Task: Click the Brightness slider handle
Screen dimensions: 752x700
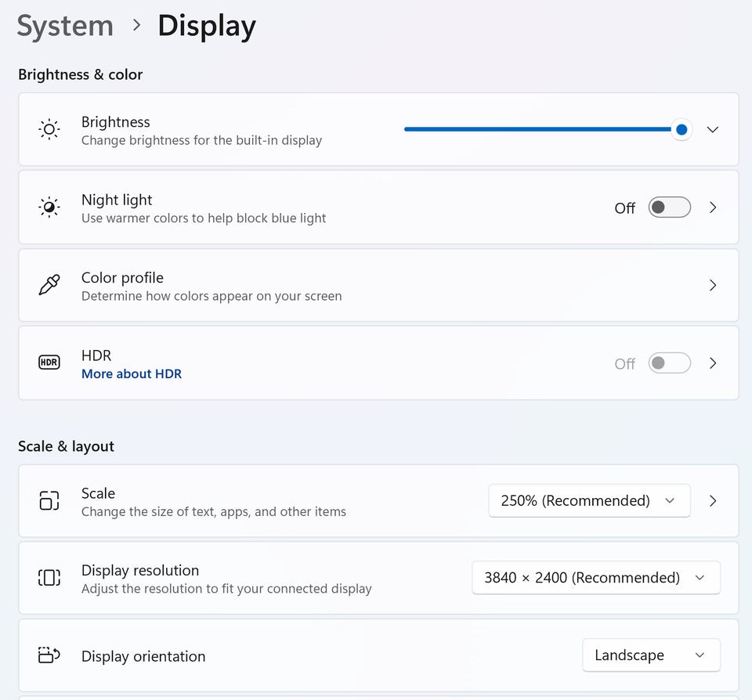Action: pos(681,130)
